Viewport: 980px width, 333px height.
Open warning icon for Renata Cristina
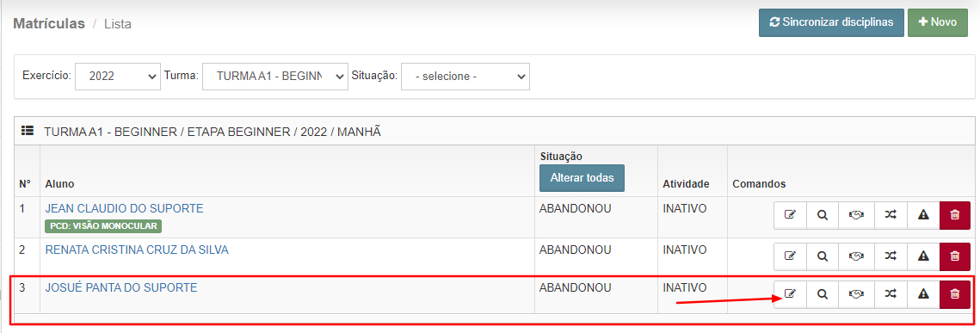pos(922,256)
